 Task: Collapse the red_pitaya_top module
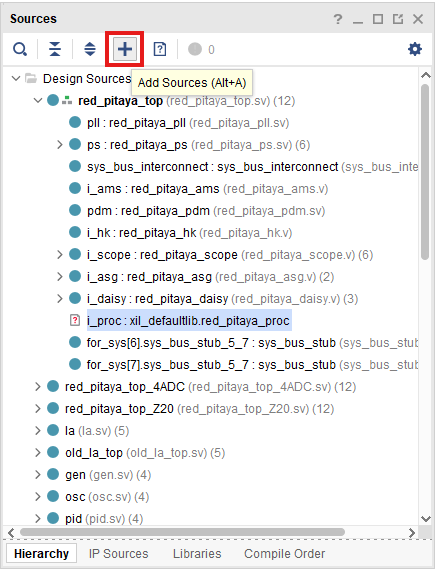38,100
